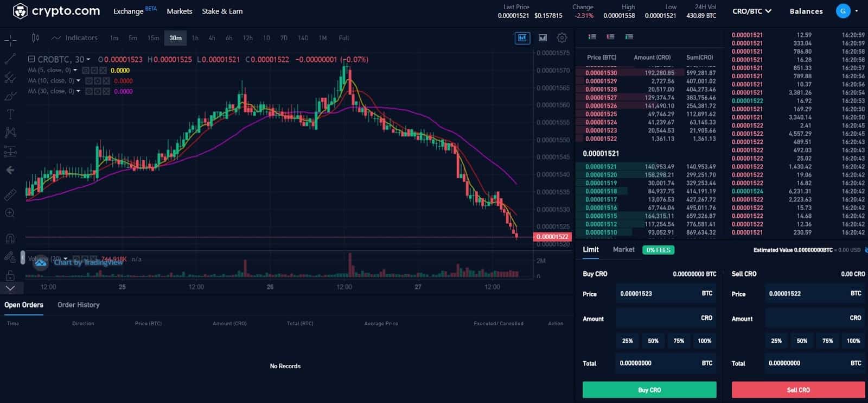The image size is (868, 403).
Task: Edit the buy Price field
Action: pos(666,293)
